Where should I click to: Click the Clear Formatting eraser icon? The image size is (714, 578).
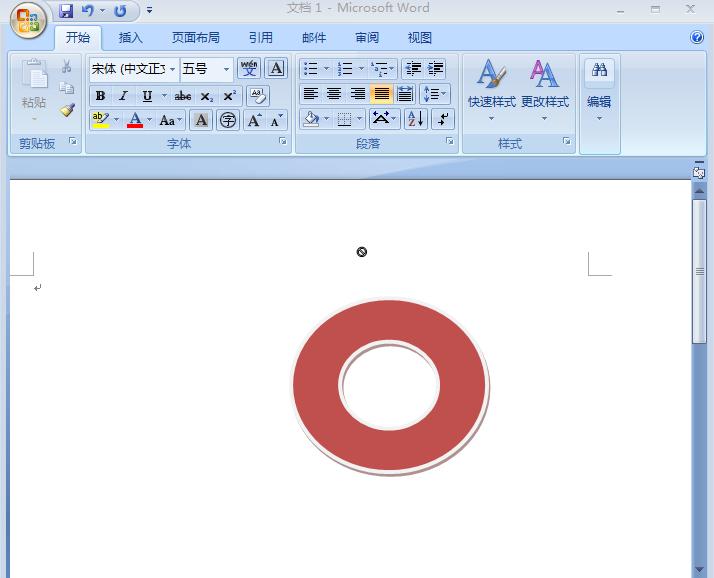(x=257, y=95)
